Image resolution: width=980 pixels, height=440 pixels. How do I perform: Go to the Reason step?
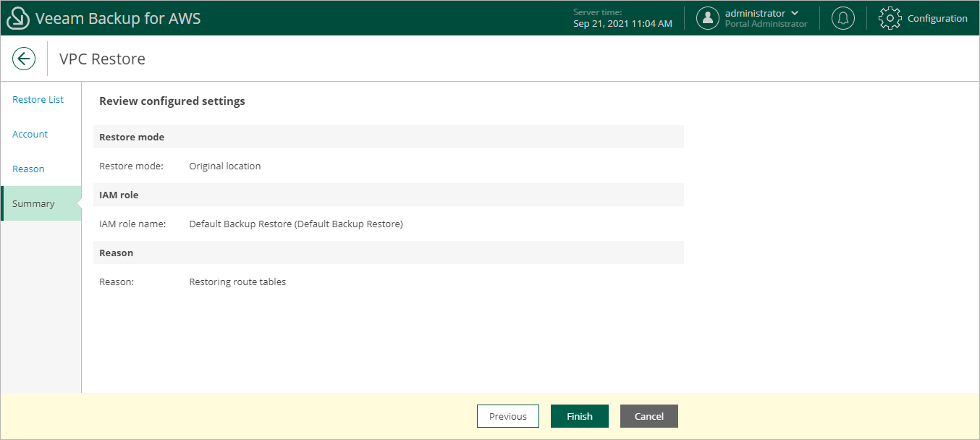28,169
